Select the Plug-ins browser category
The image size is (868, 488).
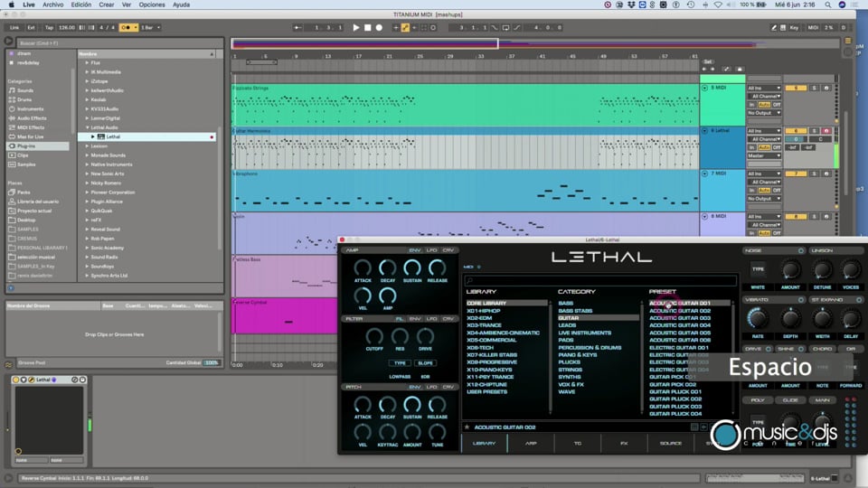coord(38,146)
